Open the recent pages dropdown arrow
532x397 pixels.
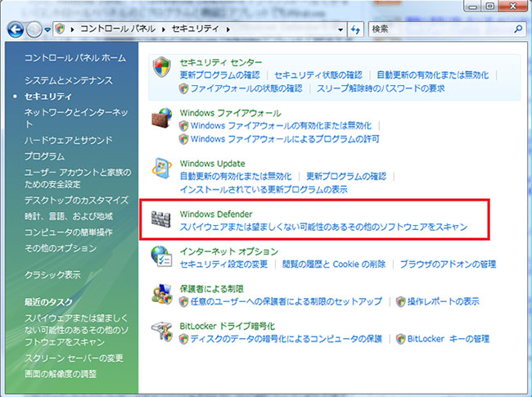[x=47, y=29]
